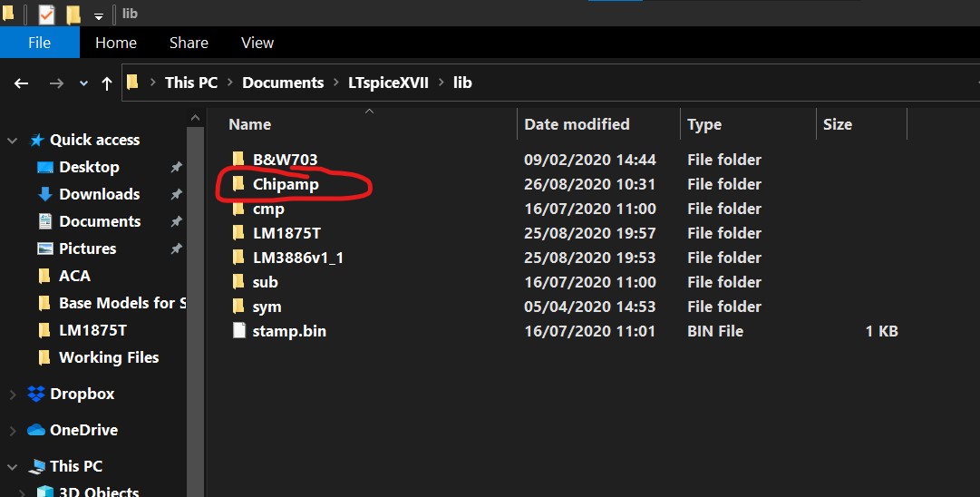Open Pictures in Quick access
The image size is (980, 497).
tap(88, 248)
